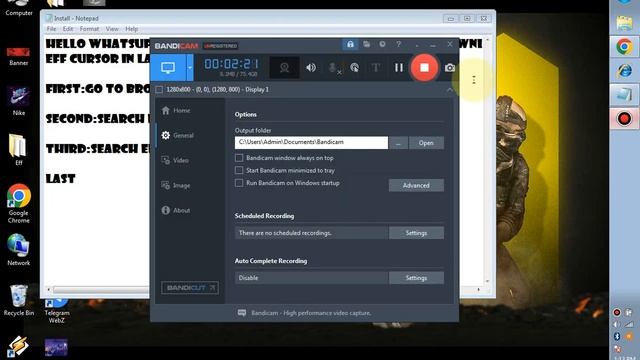Viewport: 640px width, 360px height.
Task: Click the Internet Explorer taskbar icon
Action: coord(624,70)
